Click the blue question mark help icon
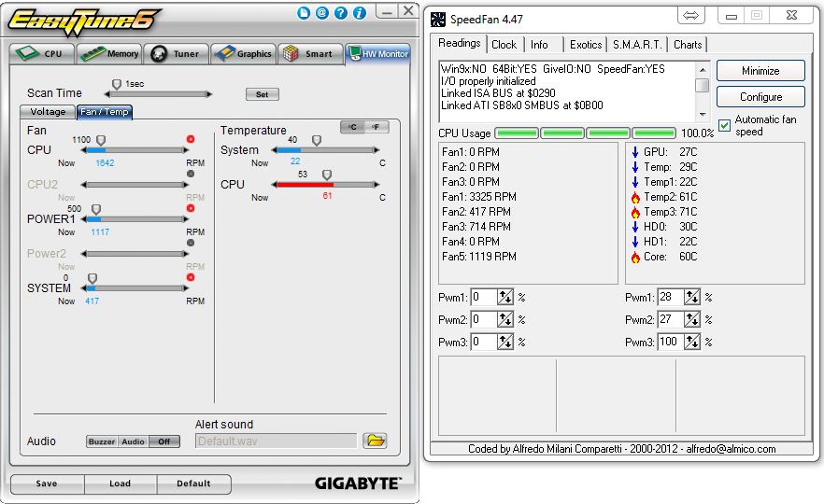Viewport: 824px width, 504px height. (x=339, y=13)
